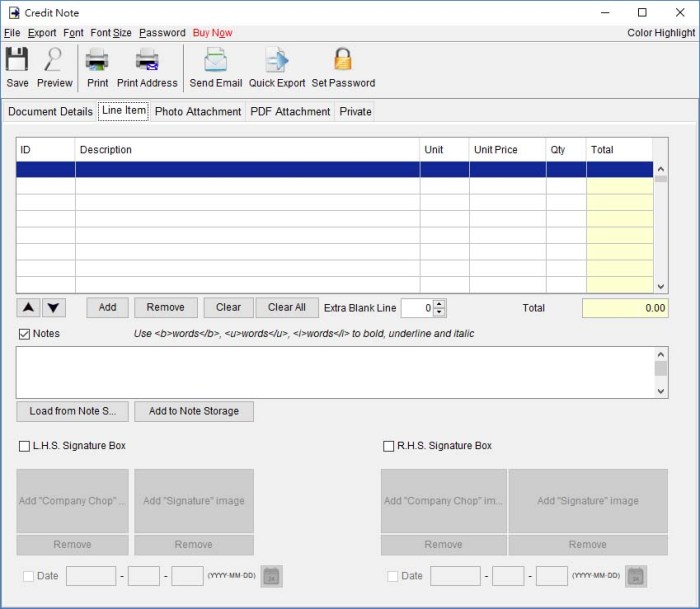Click the Save floppy disk icon
700x609 pixels.
click(x=17, y=59)
